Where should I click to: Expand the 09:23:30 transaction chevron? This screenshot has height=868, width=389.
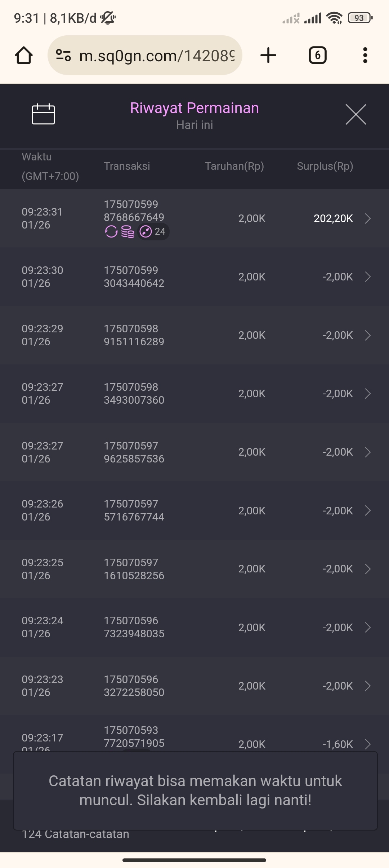[368, 277]
